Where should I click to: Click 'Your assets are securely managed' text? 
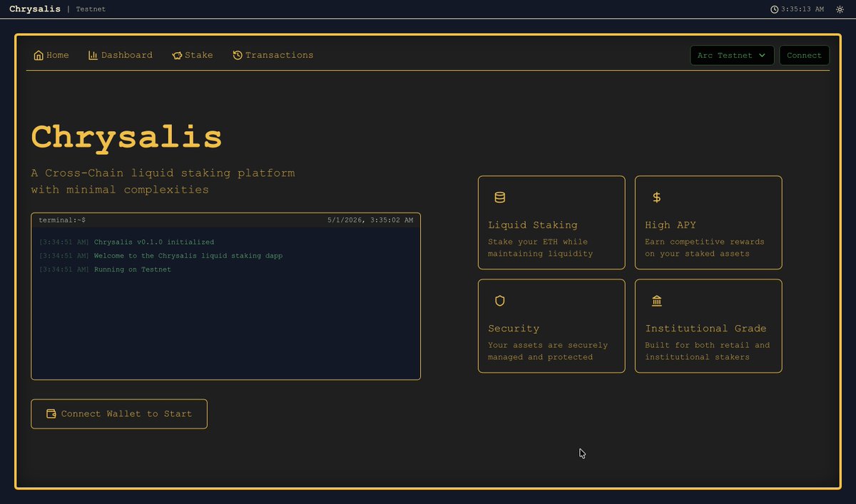(x=548, y=351)
